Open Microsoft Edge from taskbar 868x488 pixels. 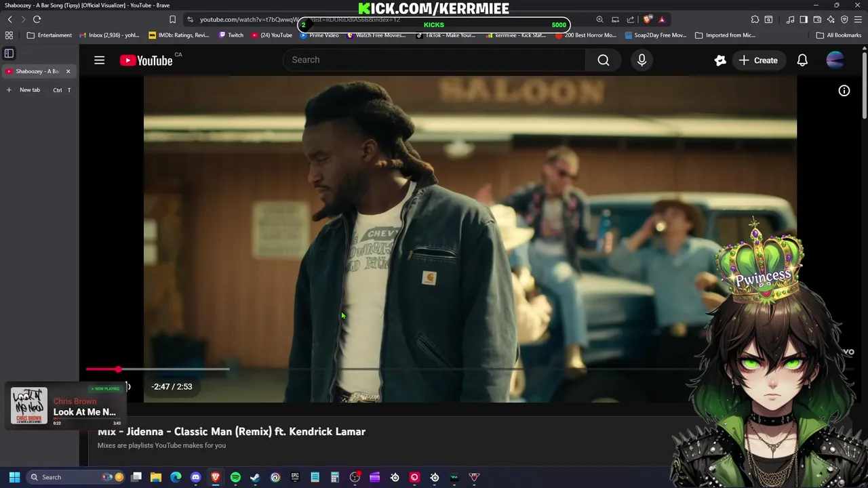(176, 477)
